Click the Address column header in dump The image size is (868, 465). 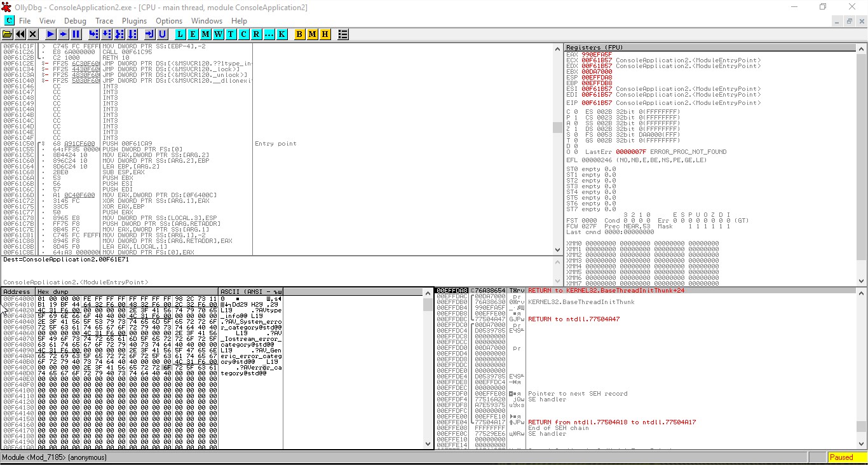[18, 292]
